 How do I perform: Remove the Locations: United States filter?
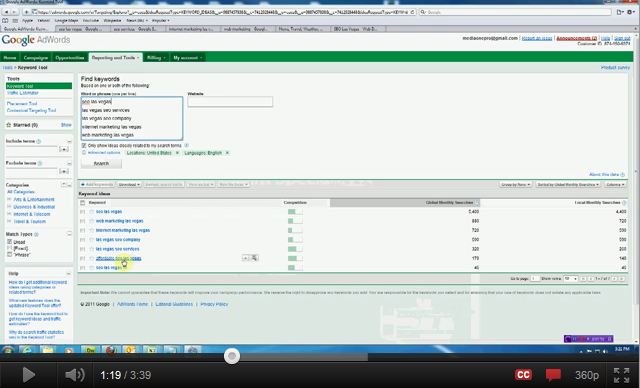click(x=177, y=153)
